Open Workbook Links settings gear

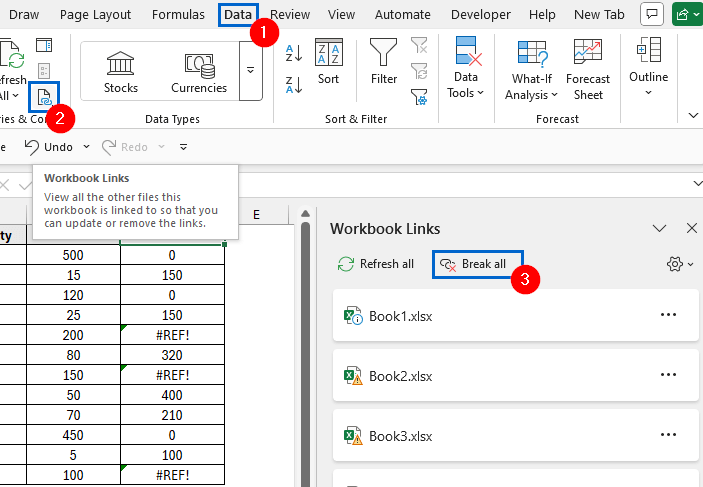pyautogui.click(x=677, y=264)
